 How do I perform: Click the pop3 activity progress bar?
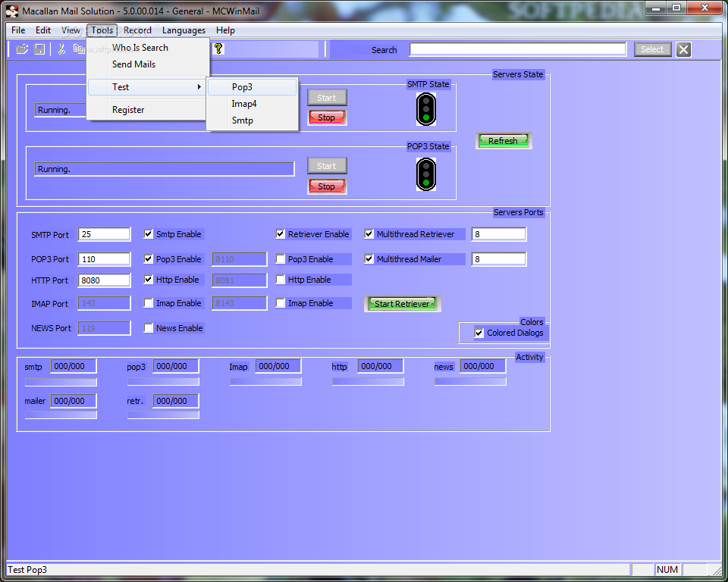tap(164, 381)
